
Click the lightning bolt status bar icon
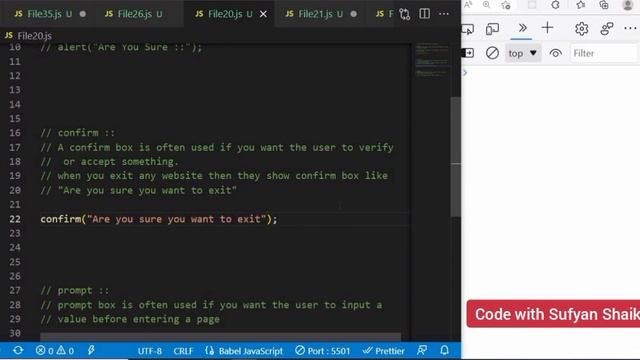coord(91,351)
